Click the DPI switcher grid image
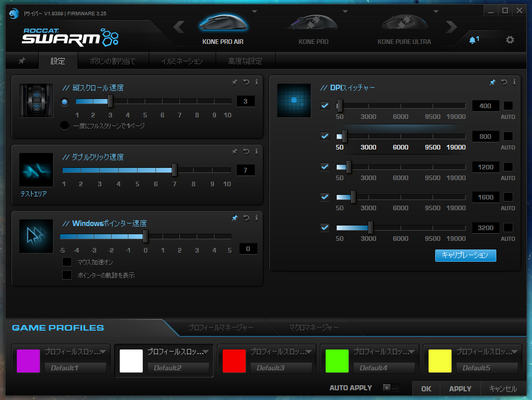Screen dimensions: 532x400 pos(294,101)
